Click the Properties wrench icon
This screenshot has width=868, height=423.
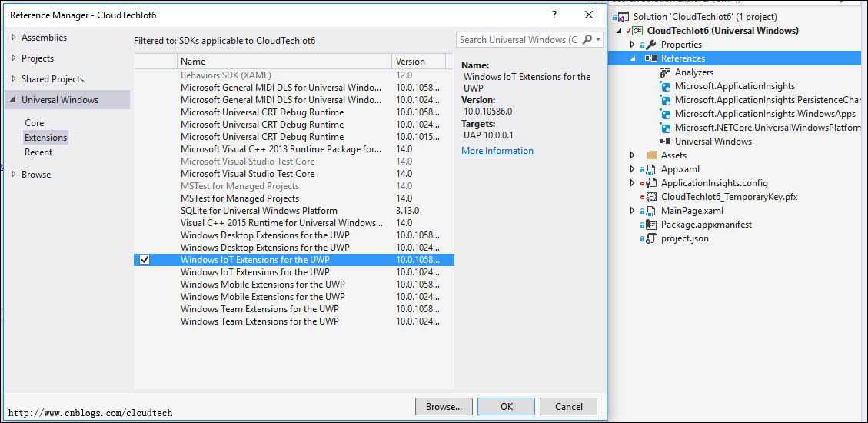[651, 45]
